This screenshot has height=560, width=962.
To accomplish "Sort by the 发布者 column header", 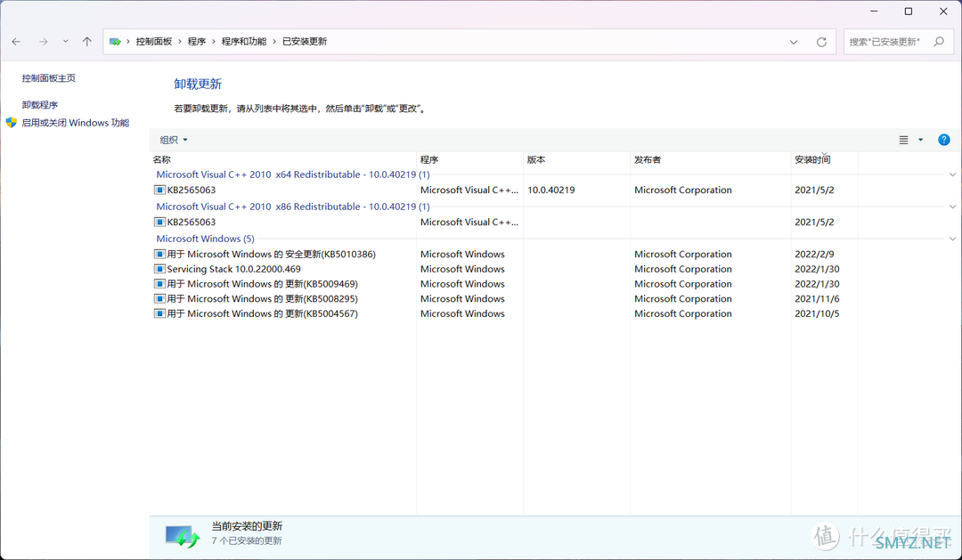I will pyautogui.click(x=711, y=159).
